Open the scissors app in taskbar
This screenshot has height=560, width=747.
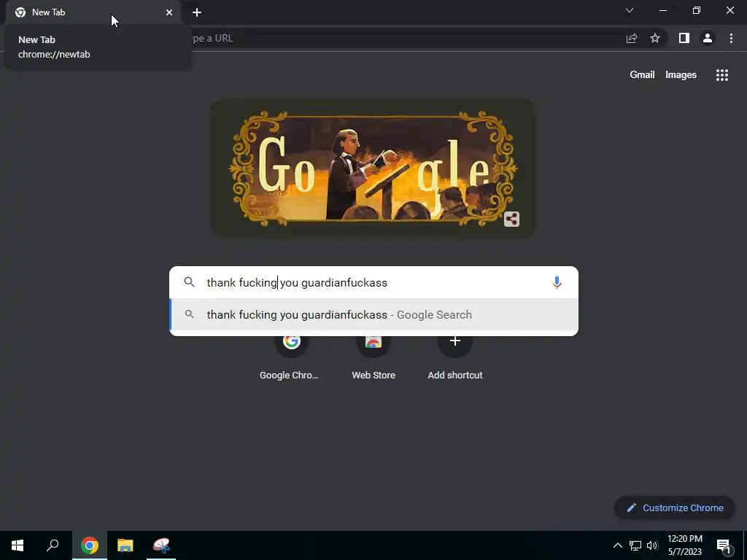(161, 545)
